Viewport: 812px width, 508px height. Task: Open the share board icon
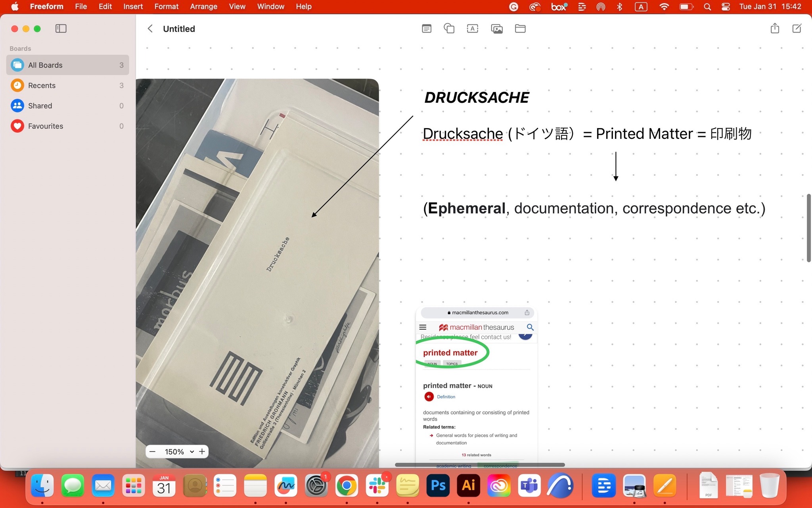(775, 29)
